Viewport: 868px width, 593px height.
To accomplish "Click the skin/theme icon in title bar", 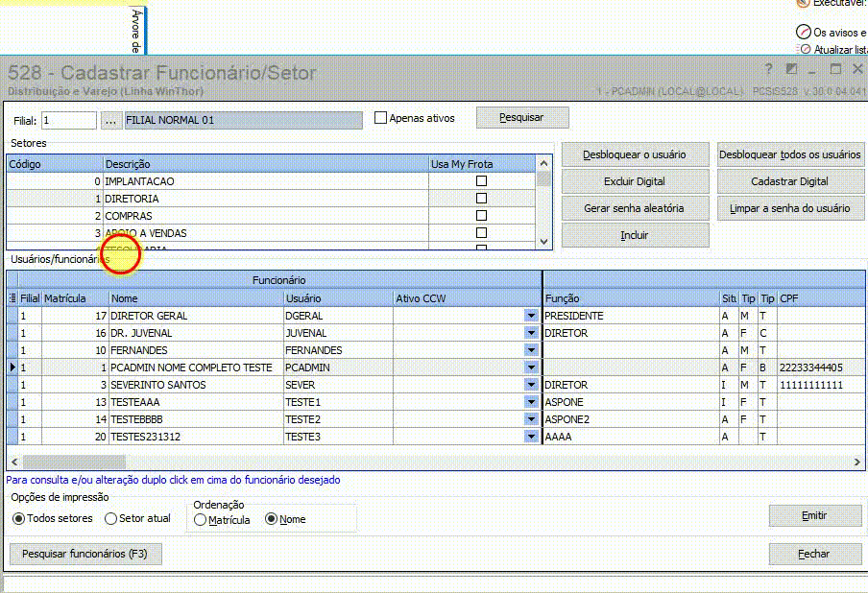I will pos(791,69).
